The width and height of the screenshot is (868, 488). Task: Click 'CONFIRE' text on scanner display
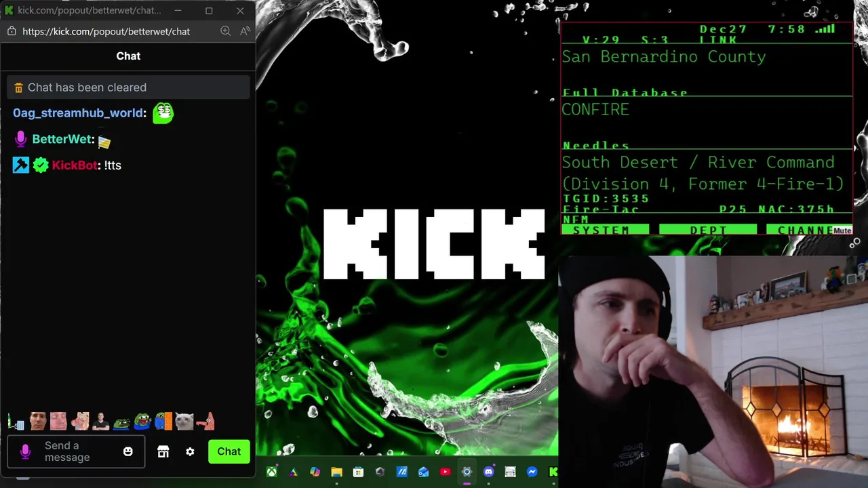595,110
